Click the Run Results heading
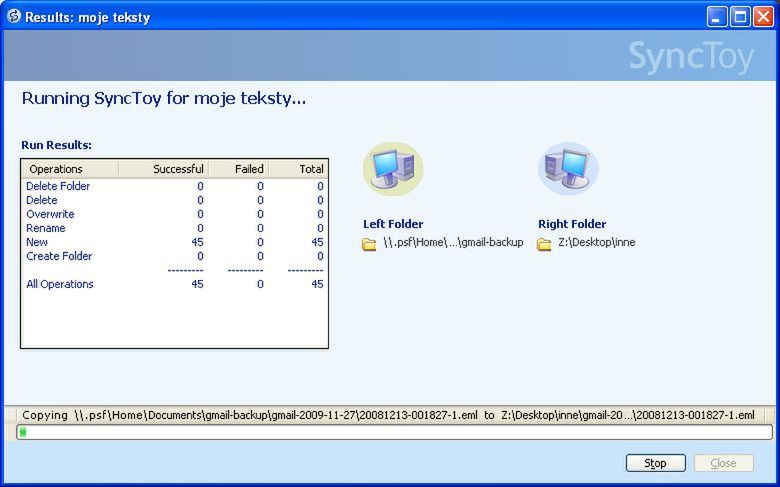780x487 pixels. tap(56, 145)
